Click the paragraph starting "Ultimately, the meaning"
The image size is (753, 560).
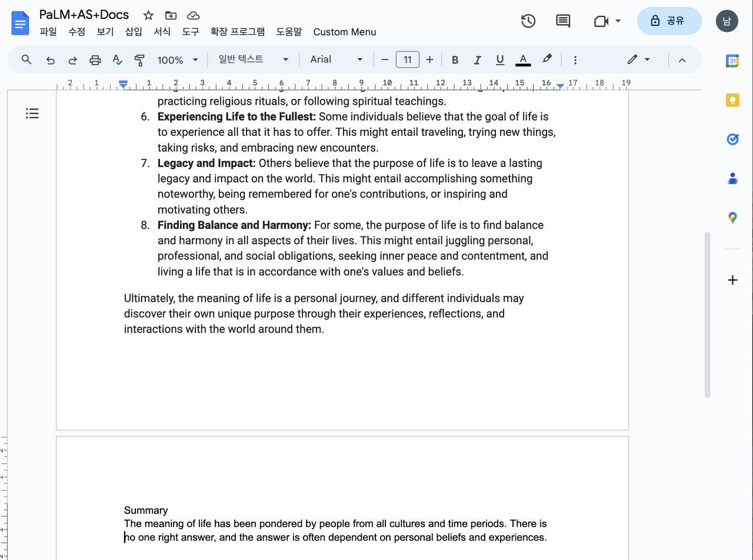point(324,314)
